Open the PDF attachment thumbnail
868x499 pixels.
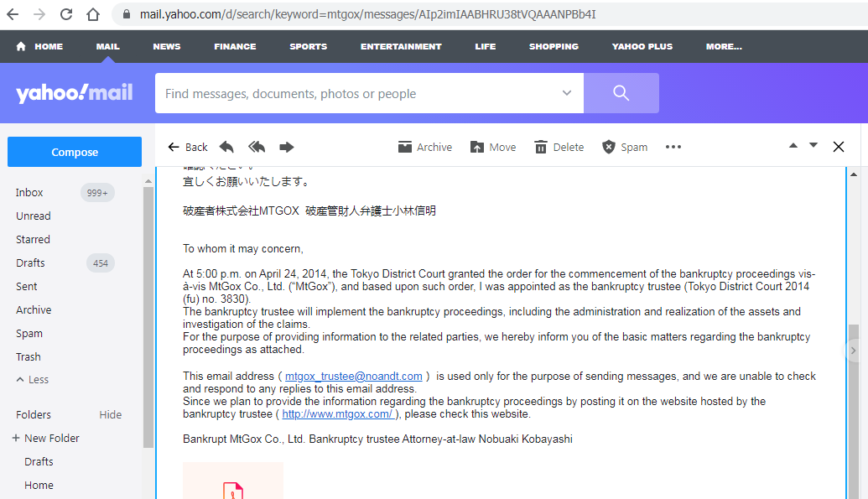233,481
